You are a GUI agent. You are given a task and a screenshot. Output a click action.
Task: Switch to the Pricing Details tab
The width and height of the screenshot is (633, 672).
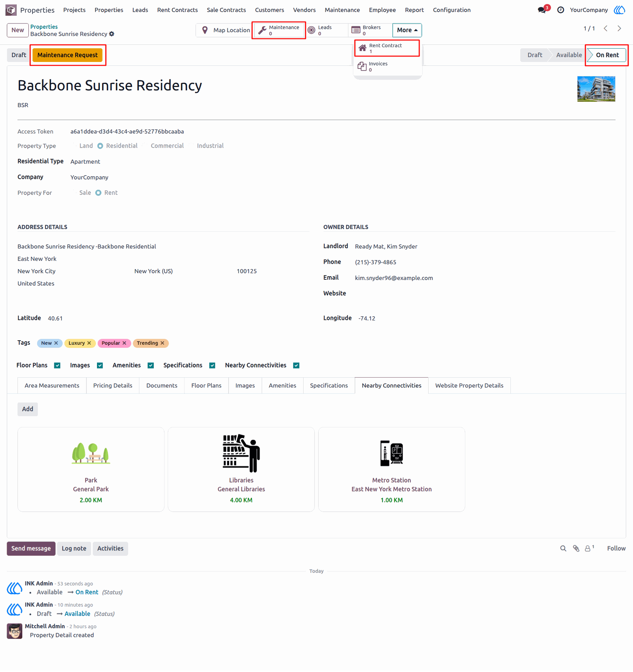[113, 385]
